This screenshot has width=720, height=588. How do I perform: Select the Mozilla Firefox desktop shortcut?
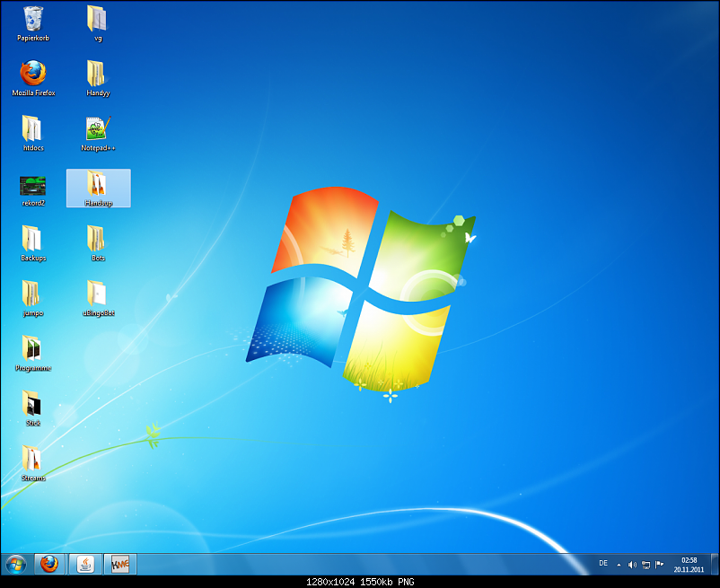[33, 75]
